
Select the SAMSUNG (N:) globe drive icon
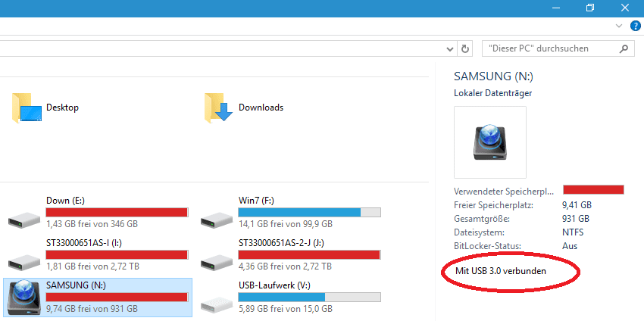(24, 298)
